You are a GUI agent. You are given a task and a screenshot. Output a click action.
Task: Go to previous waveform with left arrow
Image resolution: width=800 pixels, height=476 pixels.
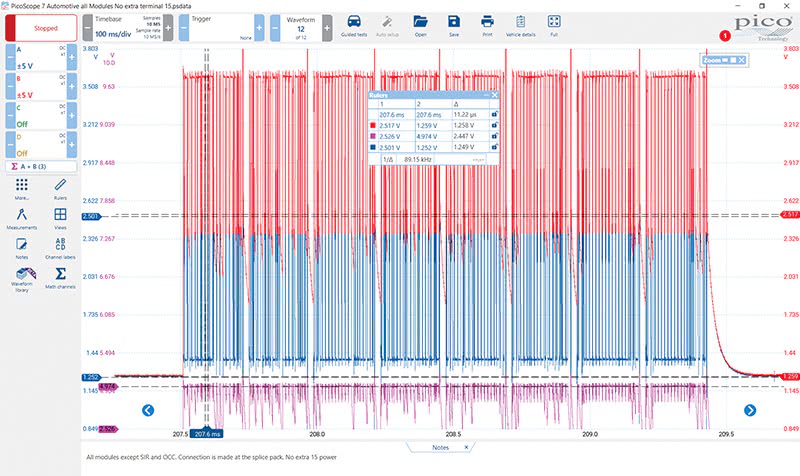coord(148,410)
